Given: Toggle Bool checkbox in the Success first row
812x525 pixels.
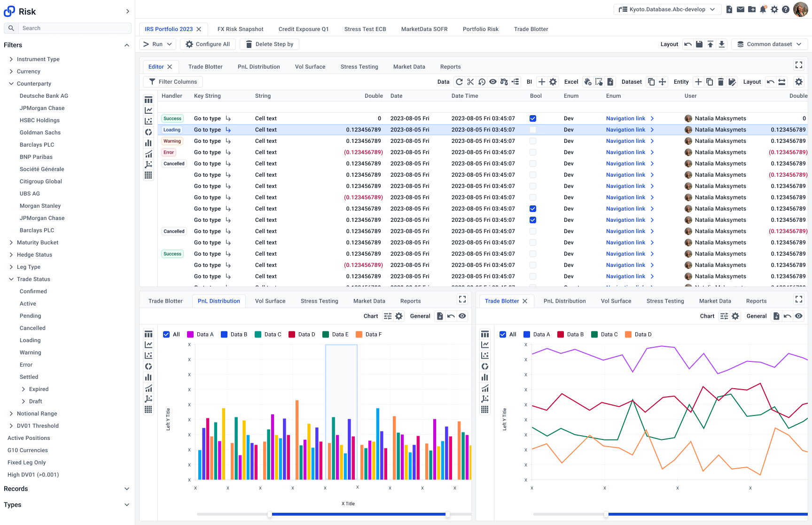Looking at the screenshot, I should click(533, 118).
